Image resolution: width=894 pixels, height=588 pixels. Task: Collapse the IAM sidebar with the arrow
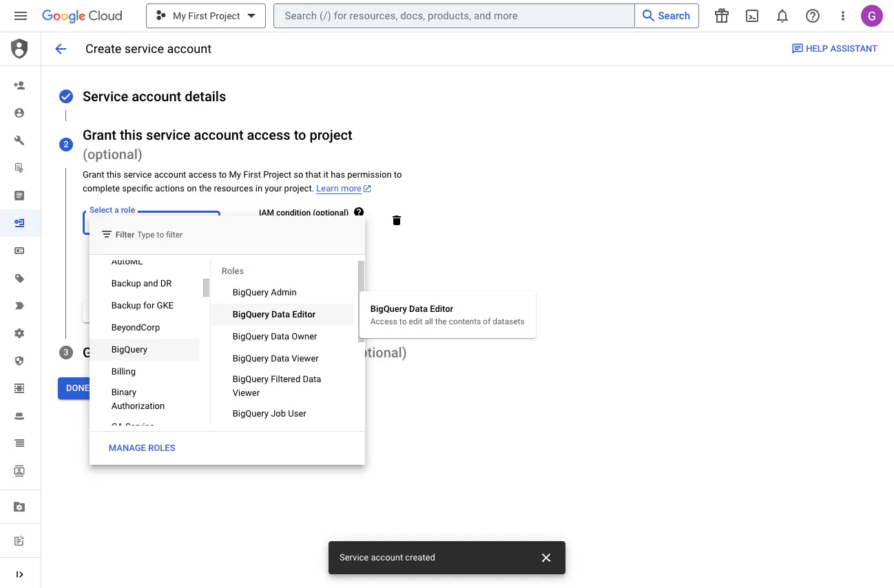point(19,574)
